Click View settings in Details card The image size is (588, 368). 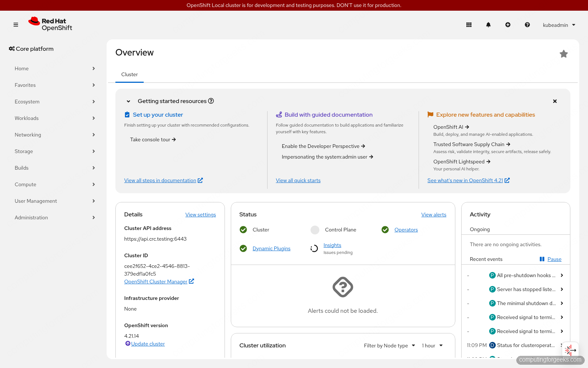(201, 215)
